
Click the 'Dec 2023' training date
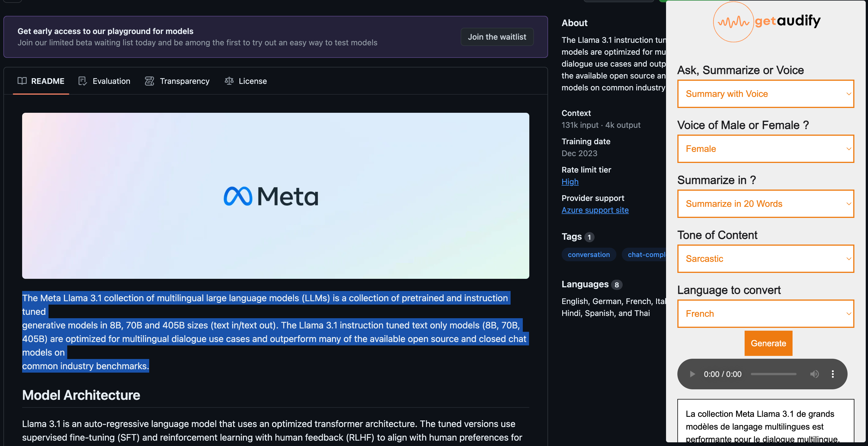(579, 153)
